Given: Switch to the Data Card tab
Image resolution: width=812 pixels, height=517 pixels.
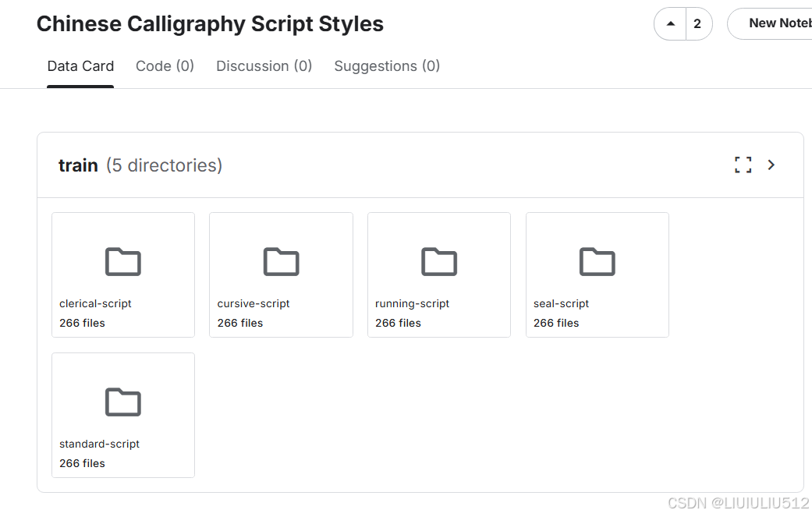Looking at the screenshot, I should pyautogui.click(x=80, y=66).
